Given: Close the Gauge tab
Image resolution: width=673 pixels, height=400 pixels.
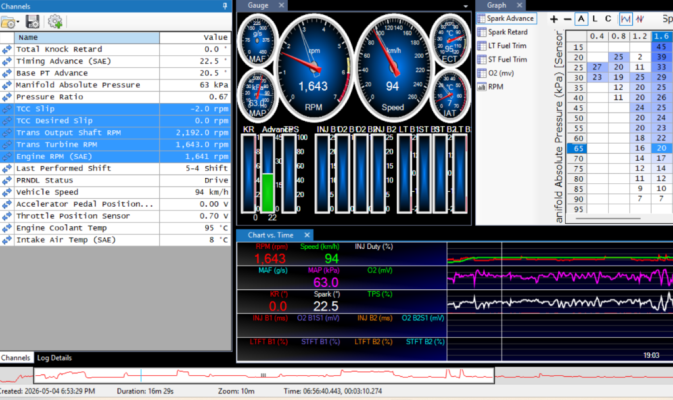Looking at the screenshot, I should coord(281,5).
